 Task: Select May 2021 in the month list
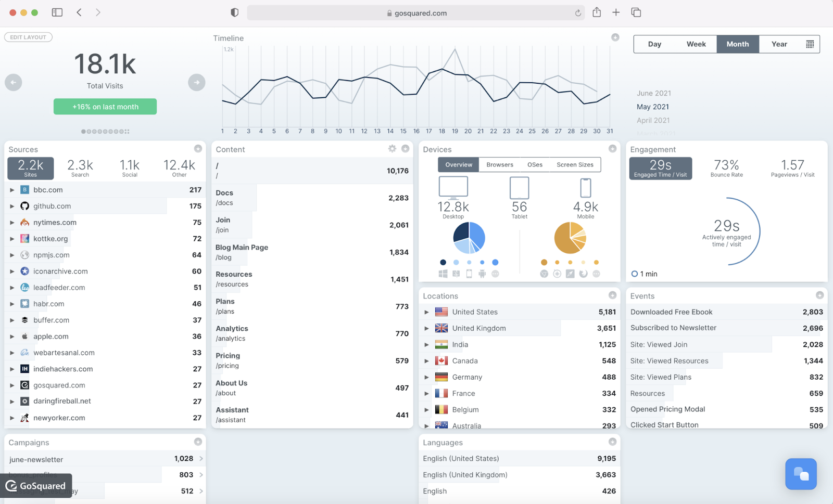[x=652, y=106]
